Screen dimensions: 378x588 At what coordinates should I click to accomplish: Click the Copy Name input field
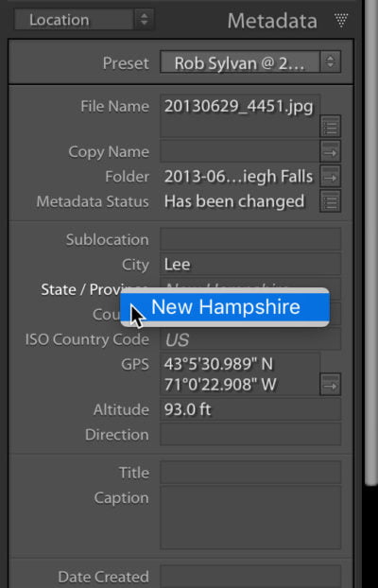[240, 152]
